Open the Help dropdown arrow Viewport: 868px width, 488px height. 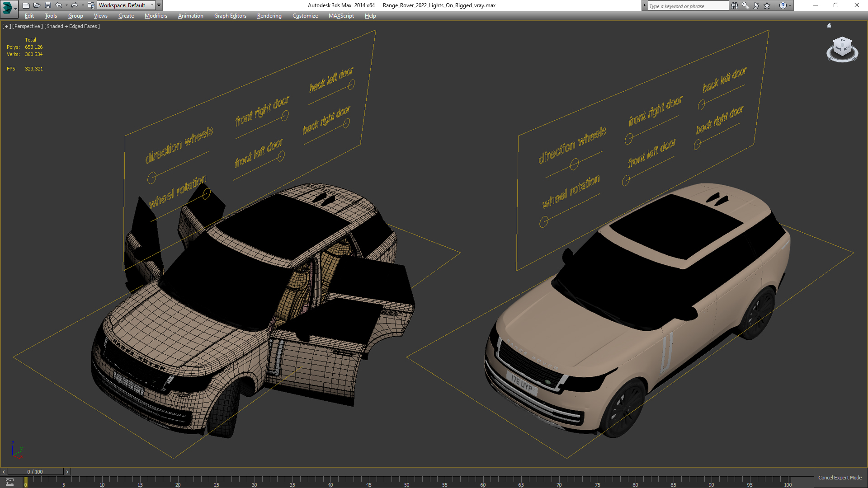click(x=790, y=5)
